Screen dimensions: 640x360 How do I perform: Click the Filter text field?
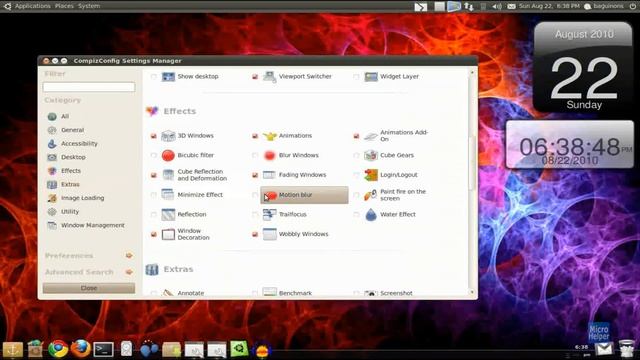[89, 87]
